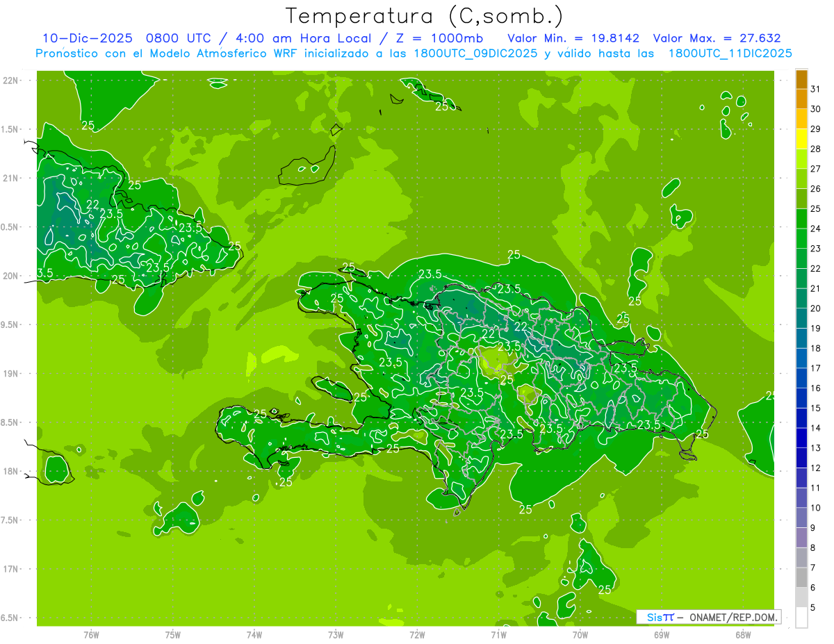Screen dimensions: 834x644
Task: Click the color scale number 31
Action: click(x=815, y=89)
